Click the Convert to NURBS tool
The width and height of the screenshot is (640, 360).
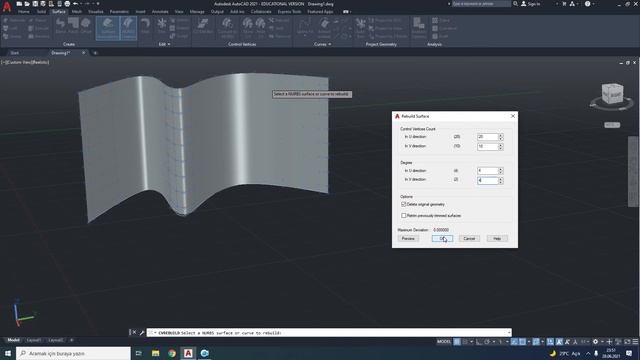click(227, 28)
